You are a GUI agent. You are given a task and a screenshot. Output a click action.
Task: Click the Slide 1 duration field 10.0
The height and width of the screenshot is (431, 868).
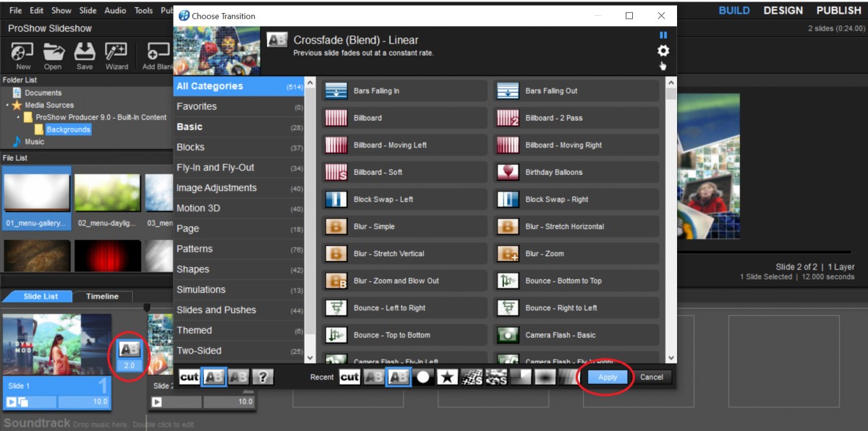[83, 402]
